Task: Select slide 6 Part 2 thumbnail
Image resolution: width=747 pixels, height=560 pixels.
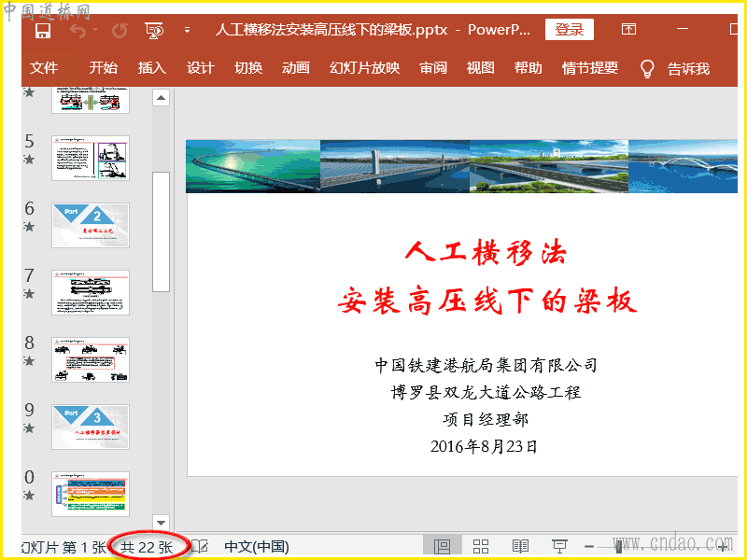Action: (91, 225)
